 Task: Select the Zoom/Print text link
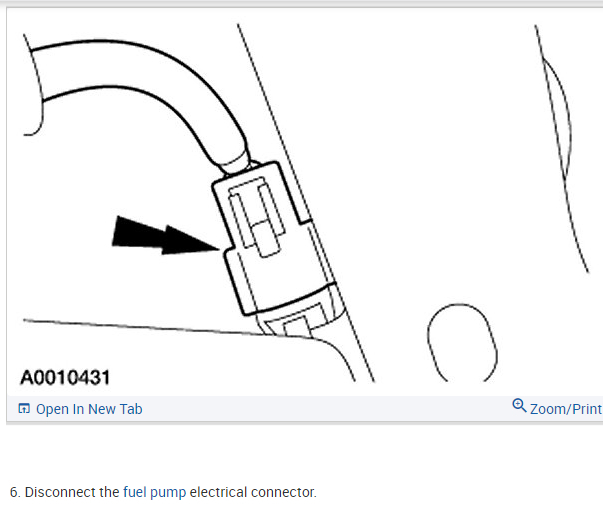(566, 409)
